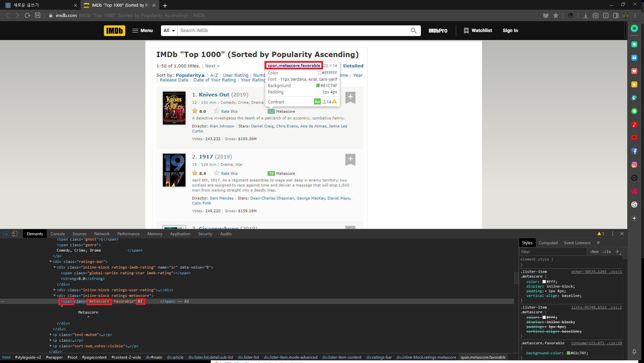Add Knives Out to watchlist ribbon

coord(350,97)
